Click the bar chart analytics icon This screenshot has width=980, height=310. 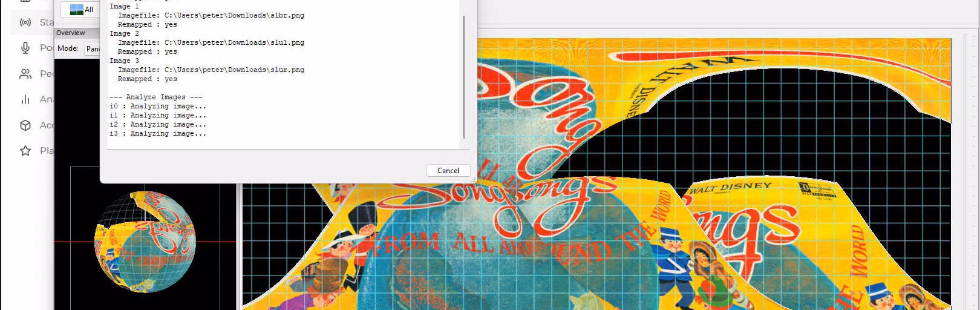click(x=25, y=99)
